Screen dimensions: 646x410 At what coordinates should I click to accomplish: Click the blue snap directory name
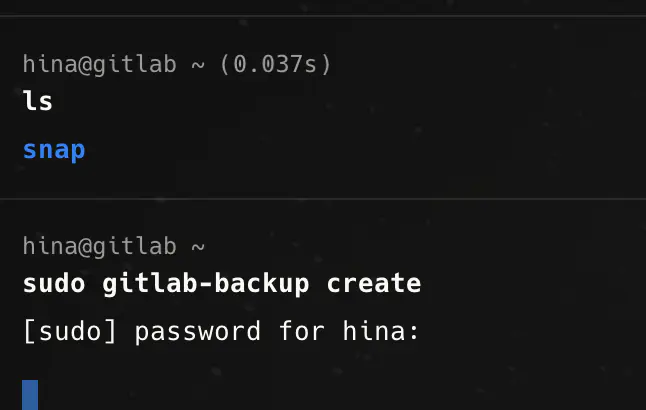pos(54,151)
